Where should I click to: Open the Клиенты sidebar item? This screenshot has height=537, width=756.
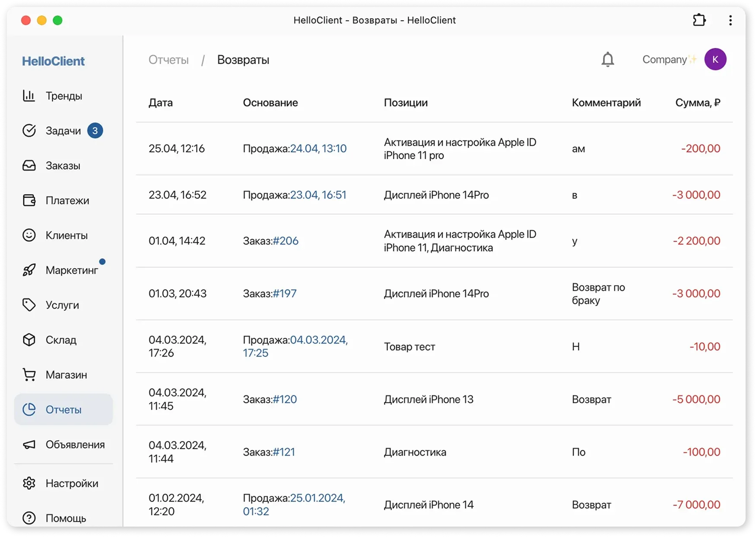(67, 236)
